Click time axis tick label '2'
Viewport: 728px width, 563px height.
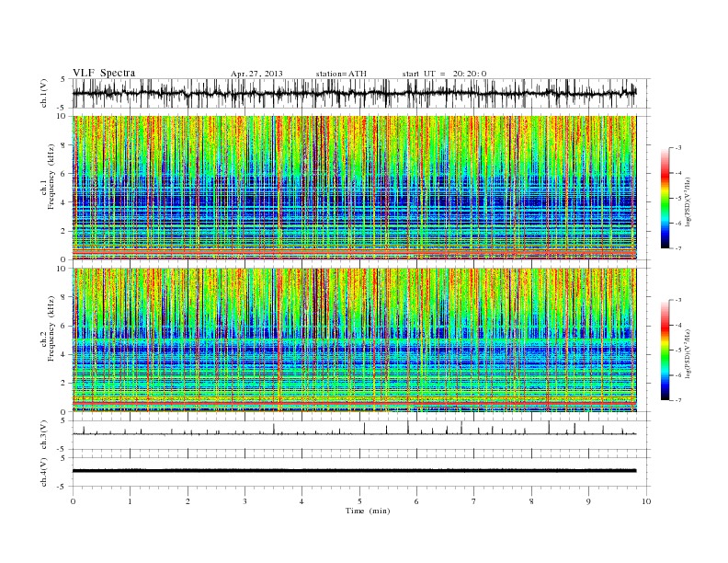(x=188, y=501)
